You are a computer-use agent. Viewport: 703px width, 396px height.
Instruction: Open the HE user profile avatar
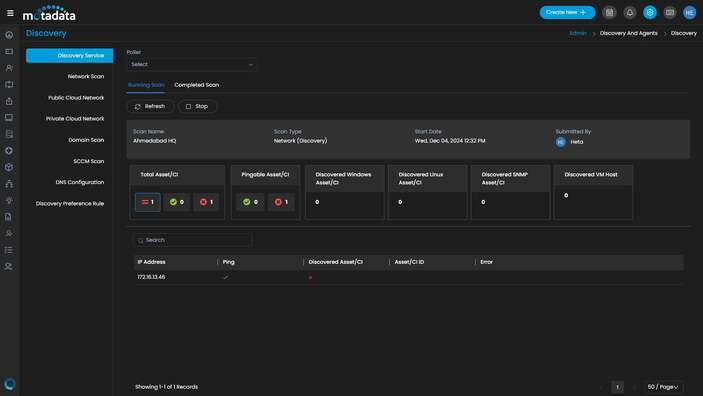(x=690, y=13)
